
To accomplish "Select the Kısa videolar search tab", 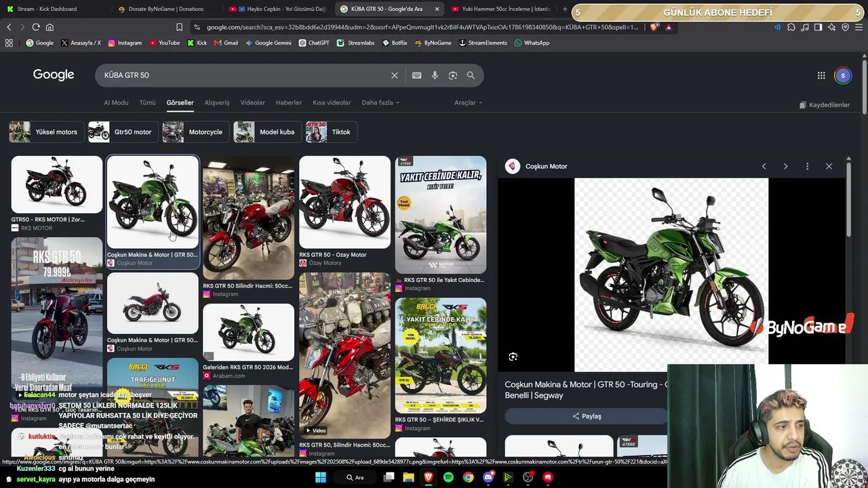I will 332,102.
